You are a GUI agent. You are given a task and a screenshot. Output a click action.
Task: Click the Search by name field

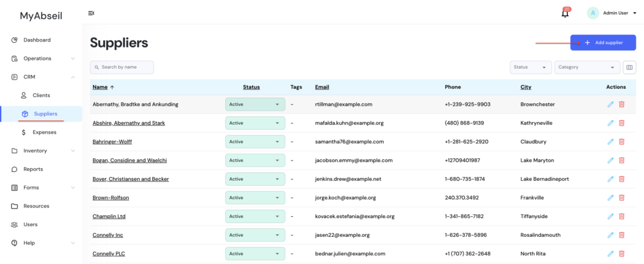tap(122, 67)
